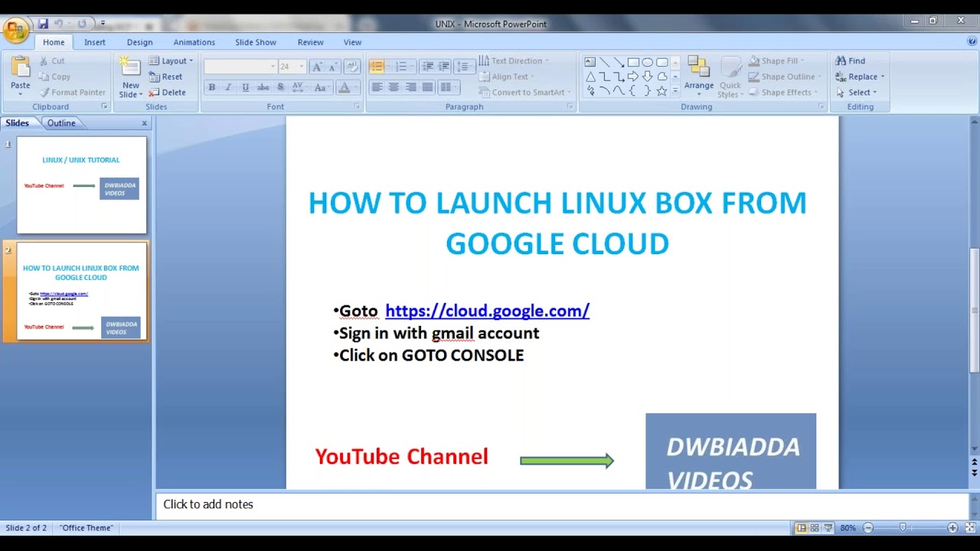Click the zoom slider handle
Screen dimensions: 980x551
(903, 528)
